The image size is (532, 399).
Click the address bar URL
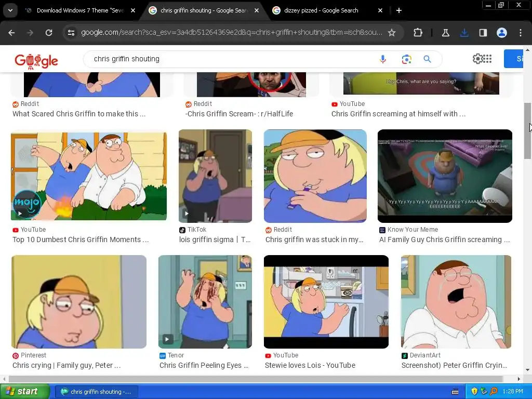click(x=231, y=33)
